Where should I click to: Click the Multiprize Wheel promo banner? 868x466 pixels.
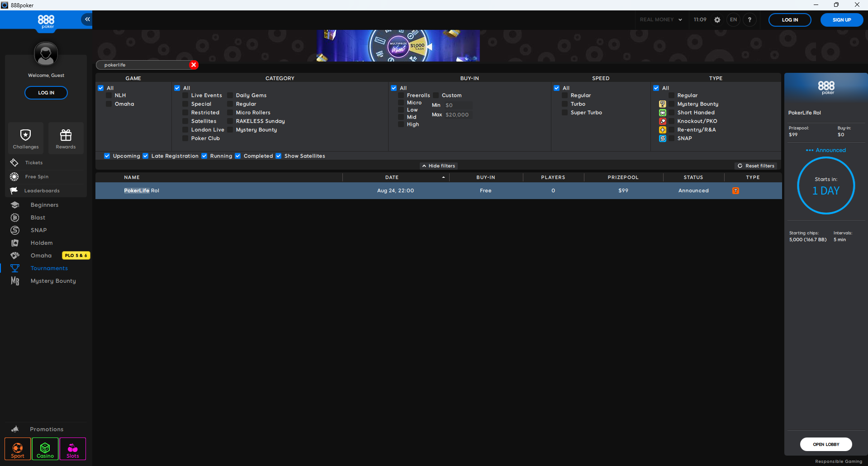point(398,46)
